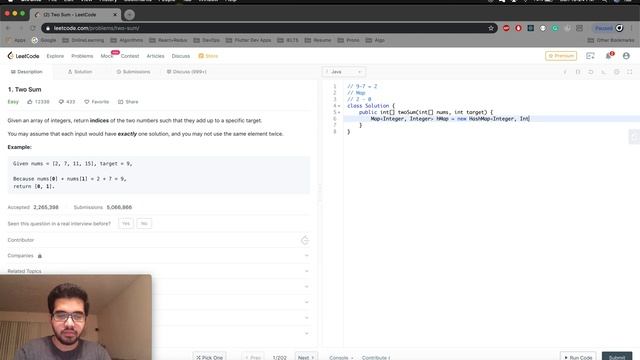Click the browser back arrow
Image resolution: width=640 pixels, height=360 pixels.
pyautogui.click(x=8, y=28)
